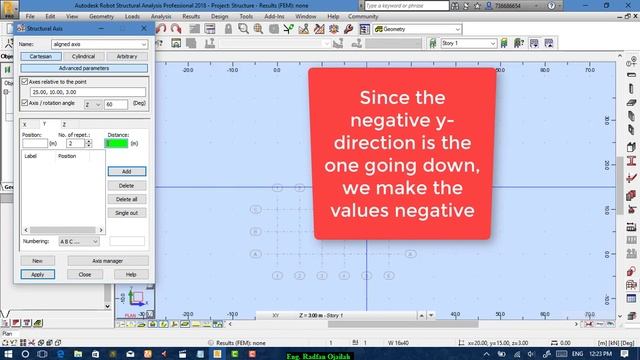Open the Add-Ins menu
The width and height of the screenshot is (640, 360).
(x=274, y=16)
